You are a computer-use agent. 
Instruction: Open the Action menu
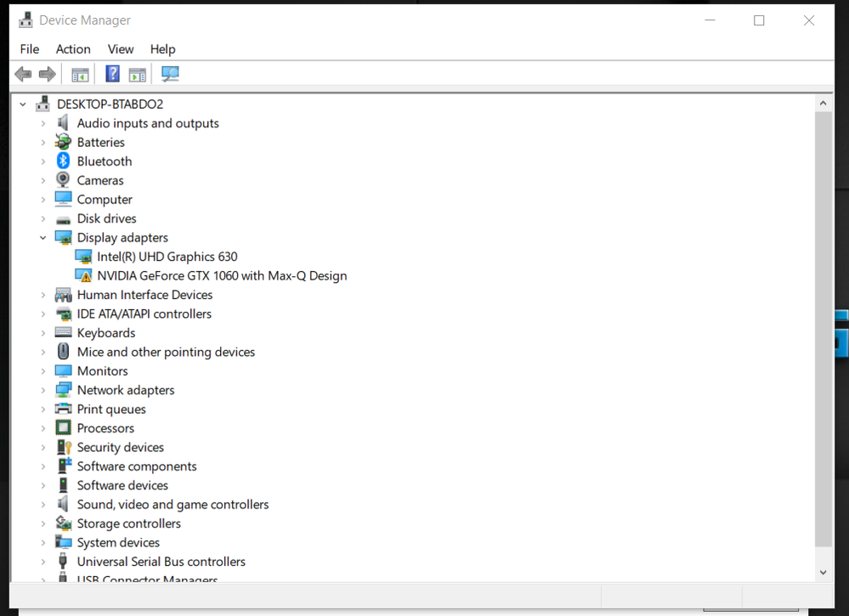[x=73, y=49]
